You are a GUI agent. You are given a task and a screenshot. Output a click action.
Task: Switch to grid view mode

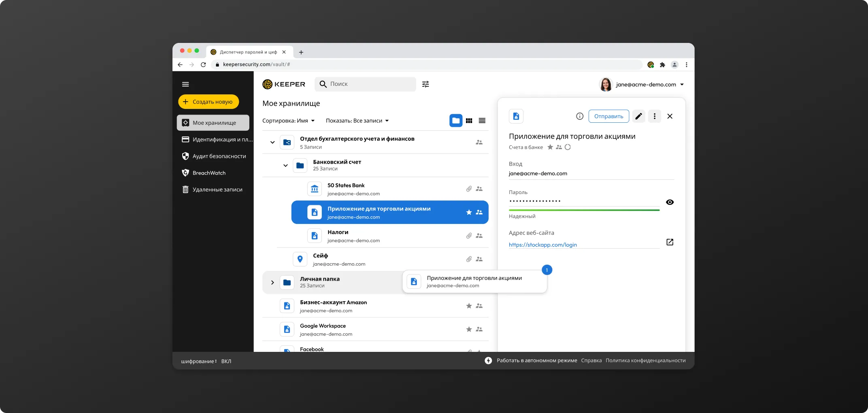[x=469, y=121]
